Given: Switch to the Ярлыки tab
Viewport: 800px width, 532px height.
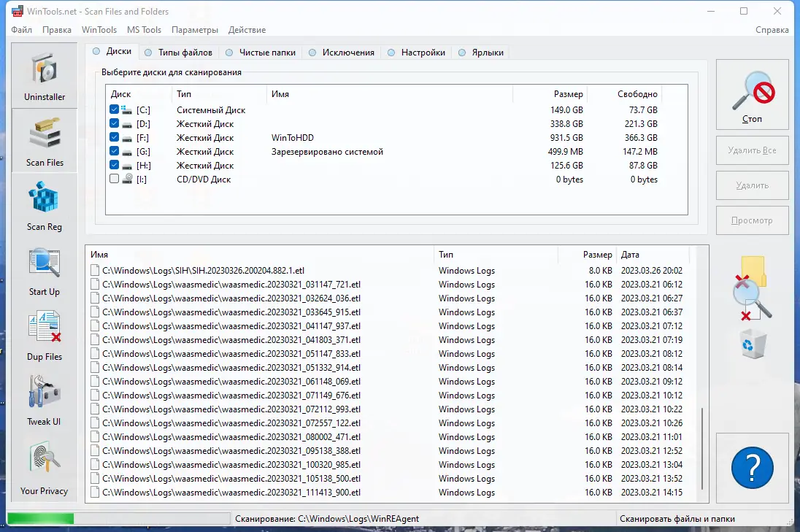Looking at the screenshot, I should point(480,52).
